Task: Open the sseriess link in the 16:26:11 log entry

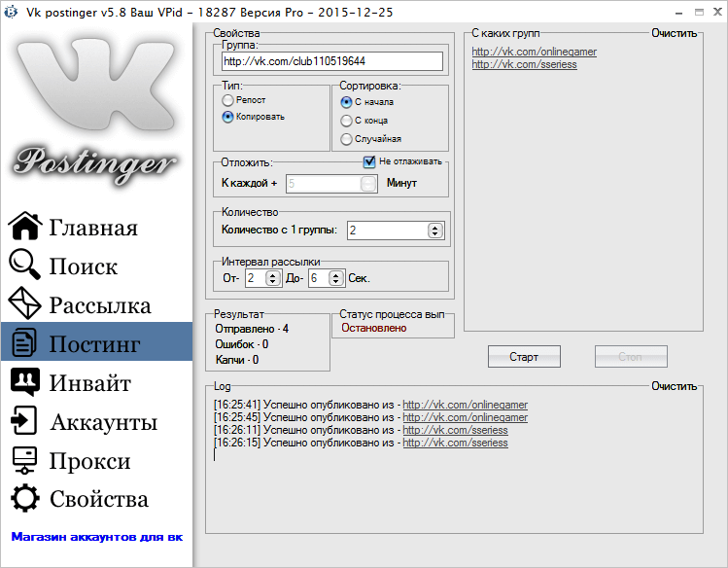Action: [455, 430]
